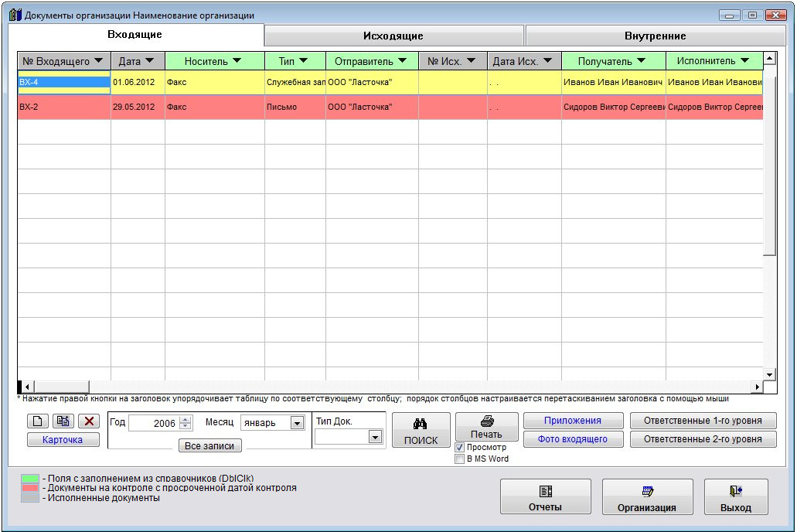Click the date cell 29.05.2012

(138, 107)
